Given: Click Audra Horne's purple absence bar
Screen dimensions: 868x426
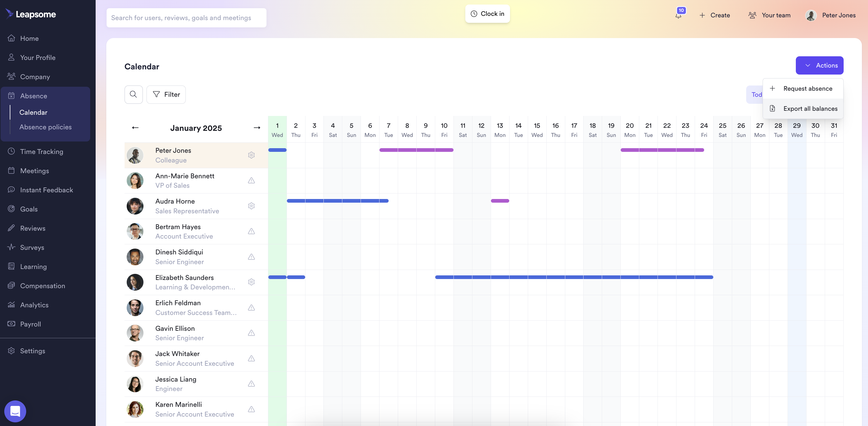Looking at the screenshot, I should [x=500, y=201].
